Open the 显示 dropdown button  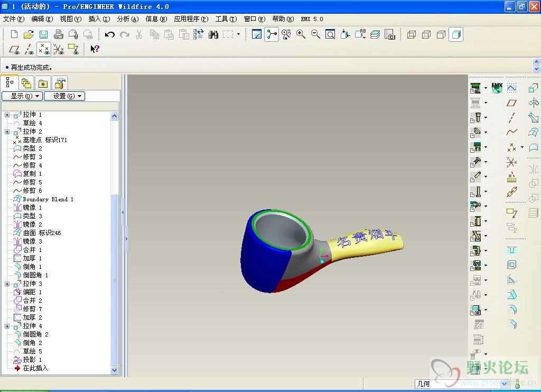[22, 96]
